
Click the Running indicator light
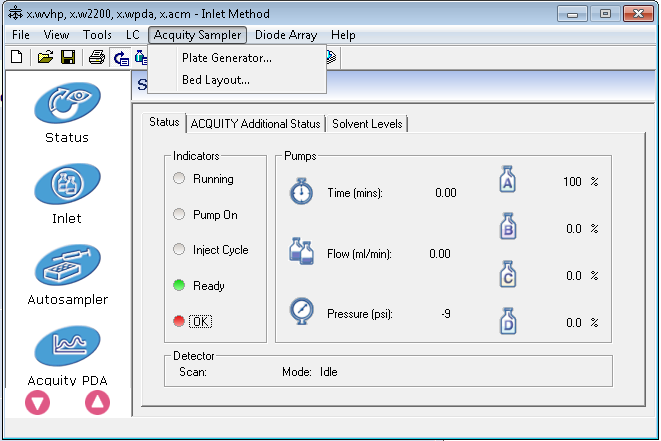tap(179, 178)
